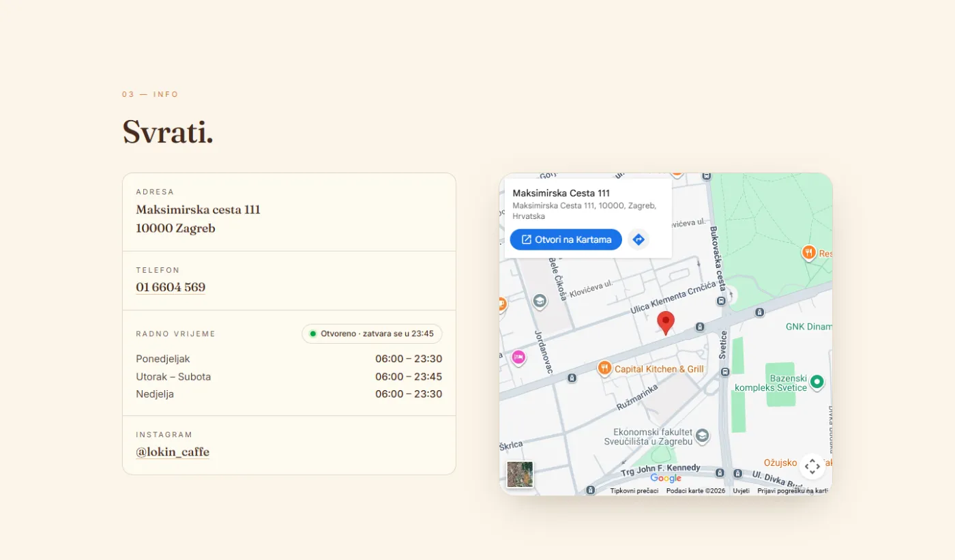Screen dimensions: 955x560
Task: Click 'Prijavi pogrešku na karti' link
Action: click(x=793, y=490)
